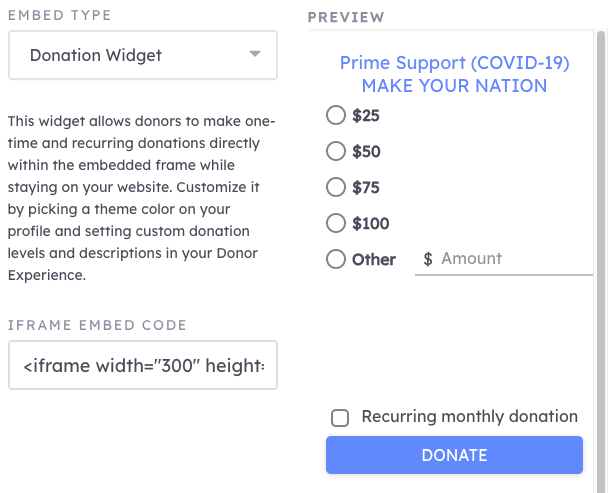
Task: Click the Recurring monthly donation label text
Action: (470, 417)
